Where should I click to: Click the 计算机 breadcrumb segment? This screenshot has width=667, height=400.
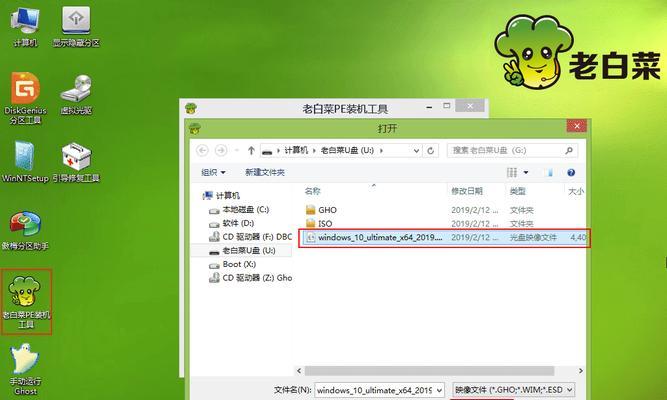click(x=296, y=150)
